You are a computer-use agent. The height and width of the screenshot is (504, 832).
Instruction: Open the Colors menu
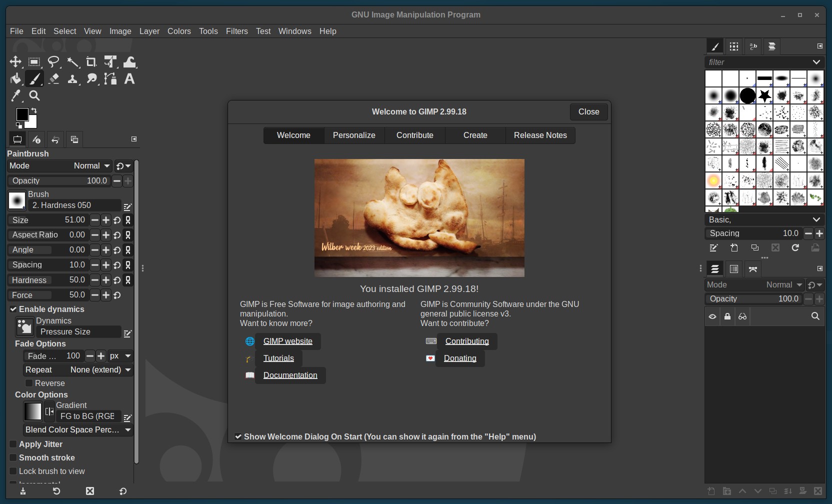point(179,31)
